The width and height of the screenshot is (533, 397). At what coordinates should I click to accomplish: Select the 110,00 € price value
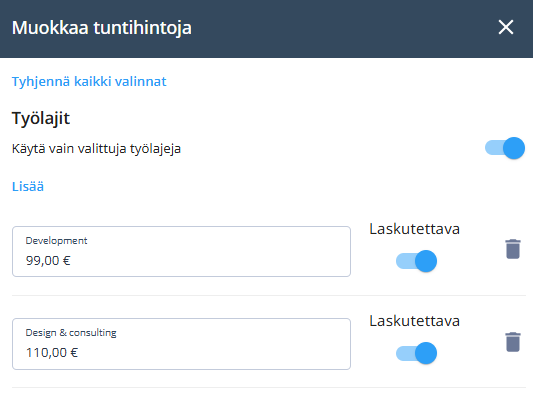[52, 353]
